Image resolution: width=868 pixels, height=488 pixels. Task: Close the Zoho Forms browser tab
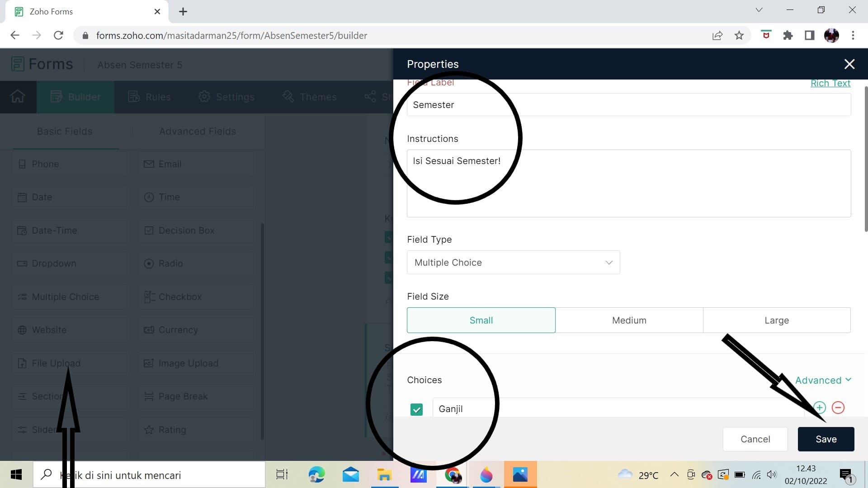(157, 12)
